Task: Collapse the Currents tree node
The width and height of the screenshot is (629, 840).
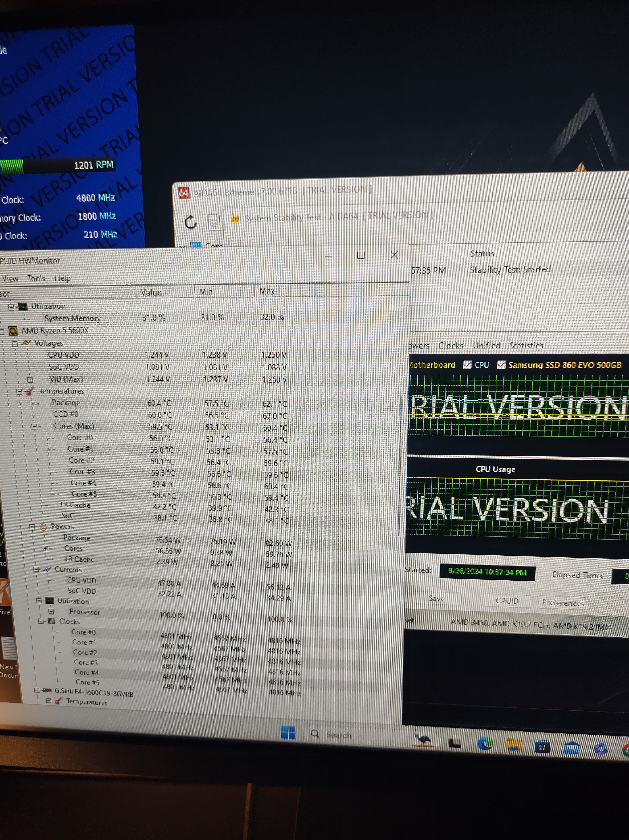Action: pos(36,569)
